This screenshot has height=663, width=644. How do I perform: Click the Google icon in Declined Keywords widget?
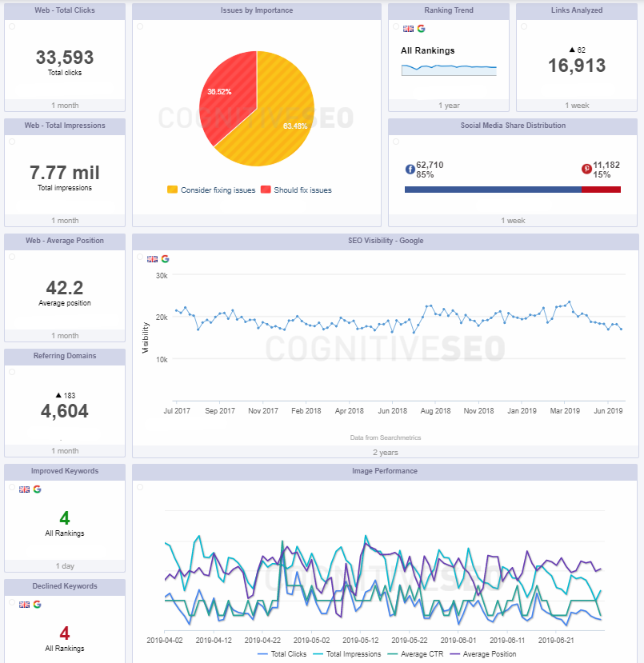[x=37, y=604]
